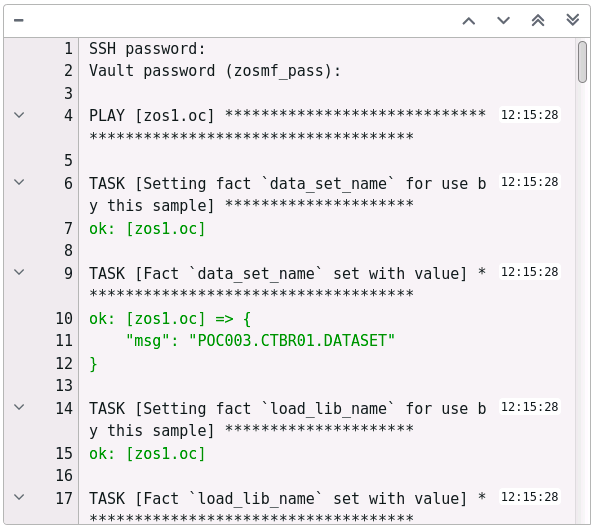Click the SSH password line

147,49
